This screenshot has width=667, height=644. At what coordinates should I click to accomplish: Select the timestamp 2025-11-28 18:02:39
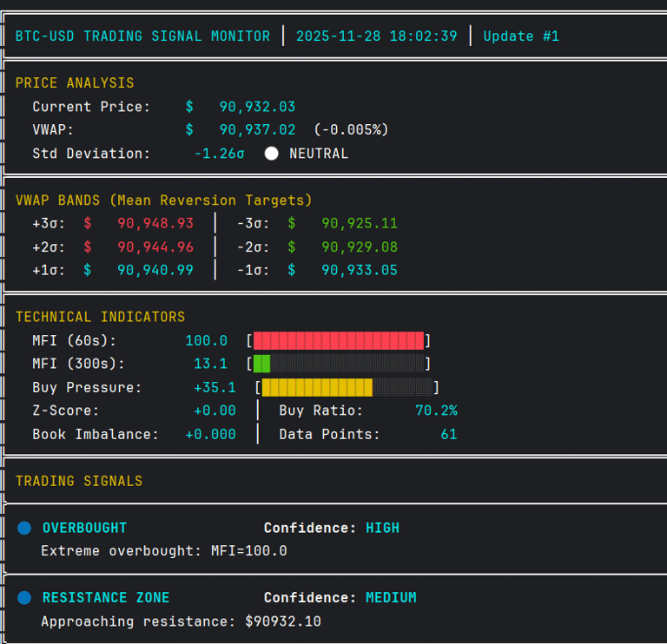point(376,36)
